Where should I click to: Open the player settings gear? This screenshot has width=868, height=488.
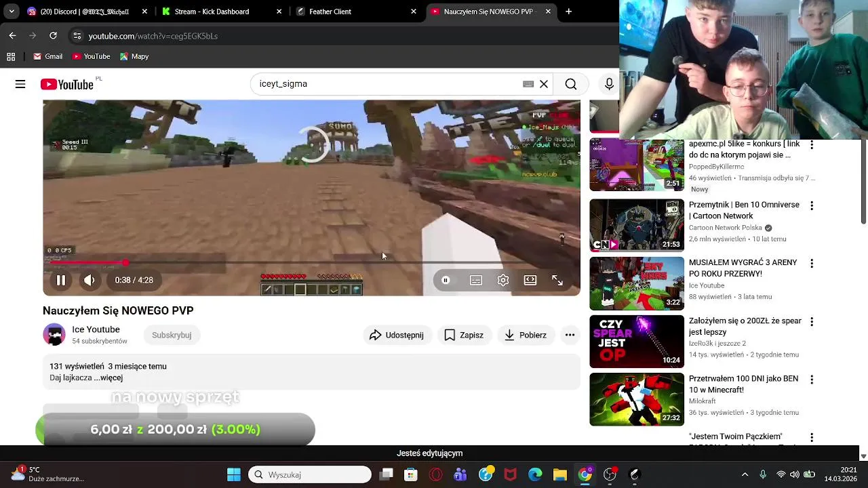(503, 280)
